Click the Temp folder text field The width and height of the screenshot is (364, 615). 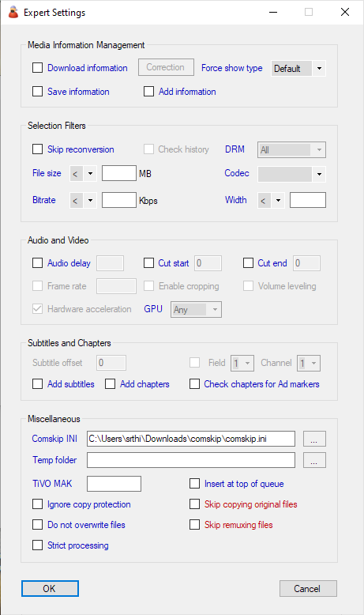tap(191, 460)
